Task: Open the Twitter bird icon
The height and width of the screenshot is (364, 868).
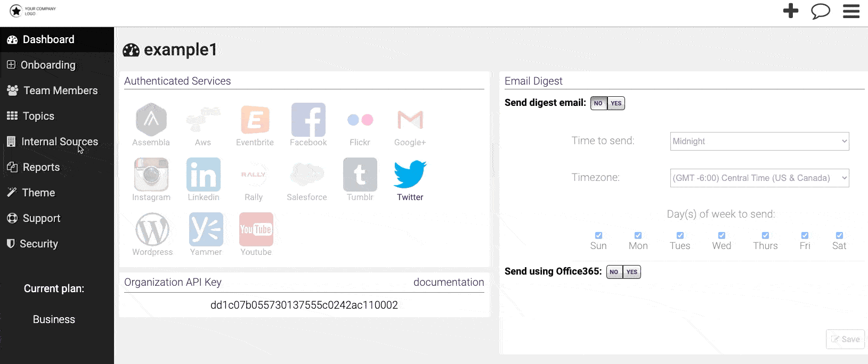Action: [410, 174]
